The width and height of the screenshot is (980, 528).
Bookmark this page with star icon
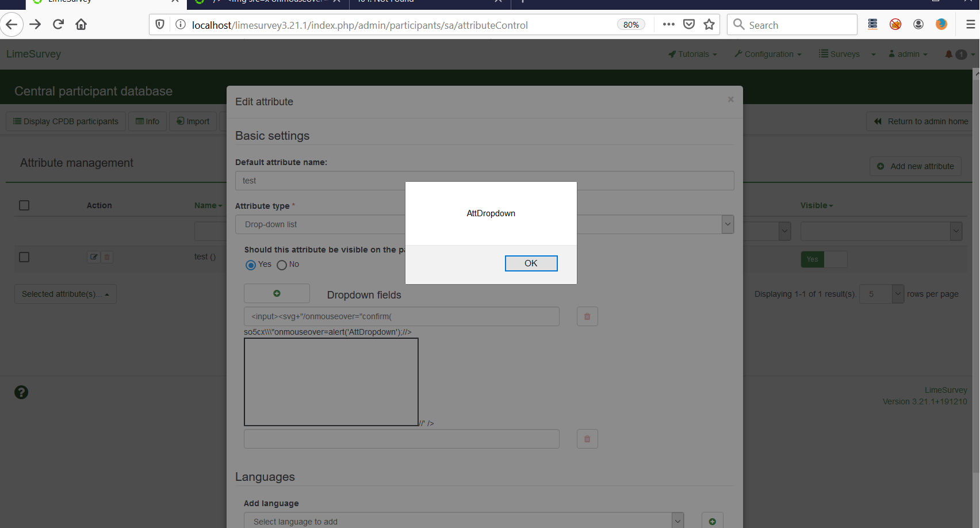coord(709,24)
